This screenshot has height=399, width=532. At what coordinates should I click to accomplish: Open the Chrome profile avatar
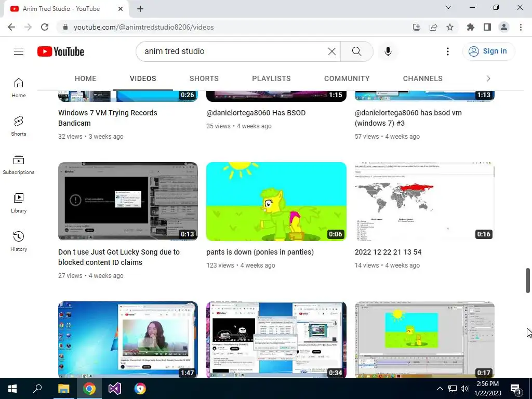(x=504, y=27)
